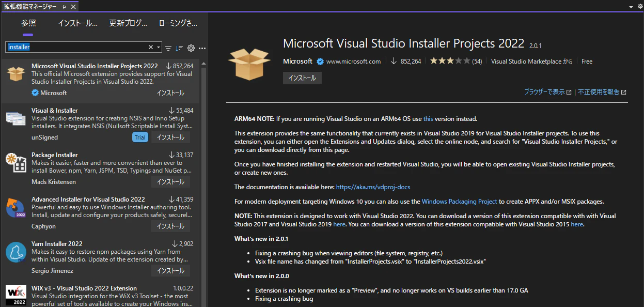Image resolution: width=644 pixels, height=307 pixels.
Task: Select the WiX v3 extension icon
Action: pos(15,295)
